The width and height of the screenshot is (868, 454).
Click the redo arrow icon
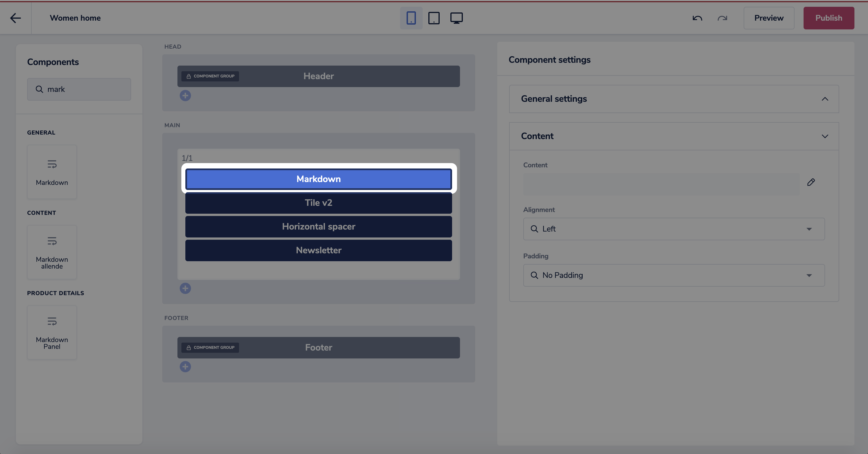722,18
